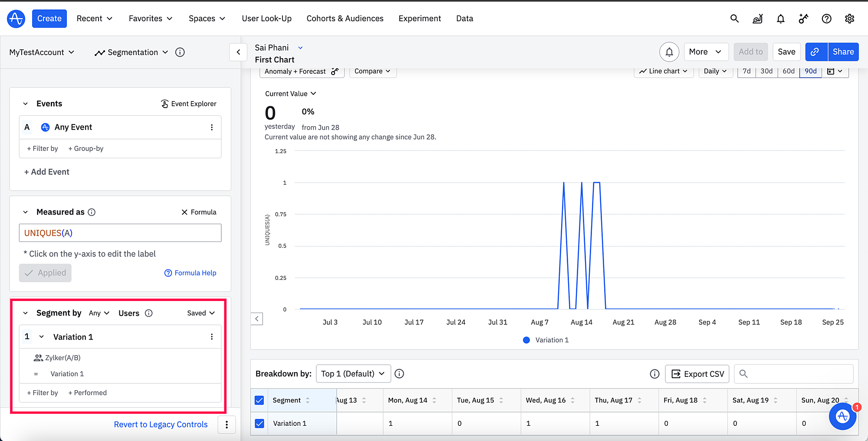
Task: Open the settings gear icon
Action: (849, 19)
